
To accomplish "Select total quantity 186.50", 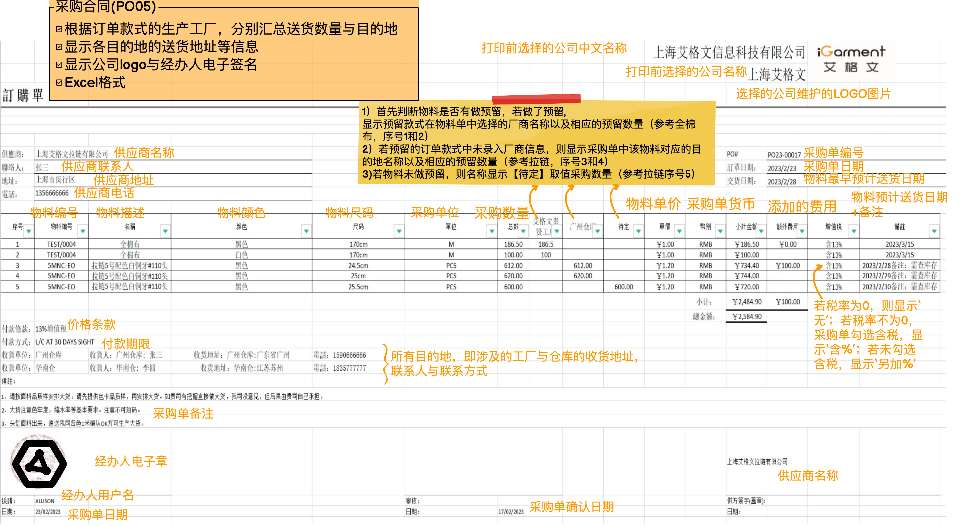I will 513,244.
